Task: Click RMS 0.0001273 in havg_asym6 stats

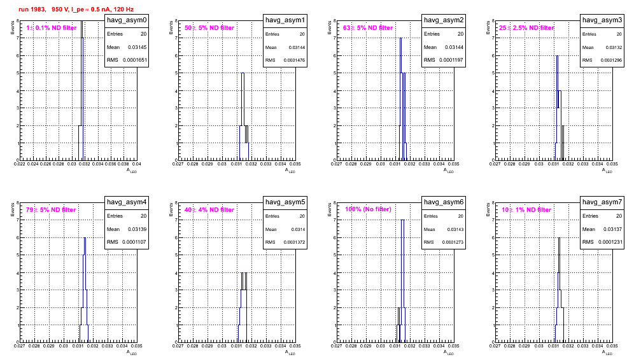Action: pos(444,242)
